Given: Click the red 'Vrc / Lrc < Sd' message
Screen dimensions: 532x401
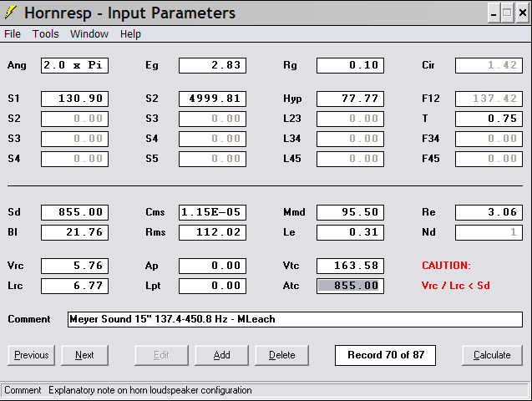Looking at the screenshot, I should pos(456,286).
